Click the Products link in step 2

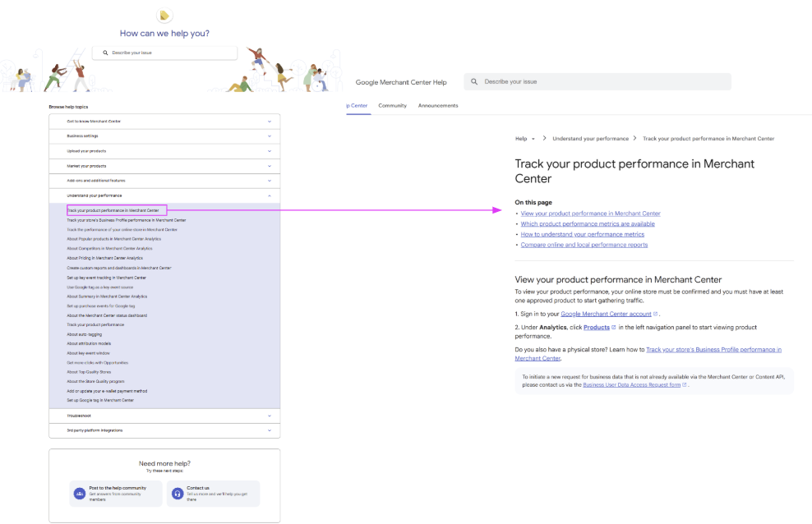[597, 328]
